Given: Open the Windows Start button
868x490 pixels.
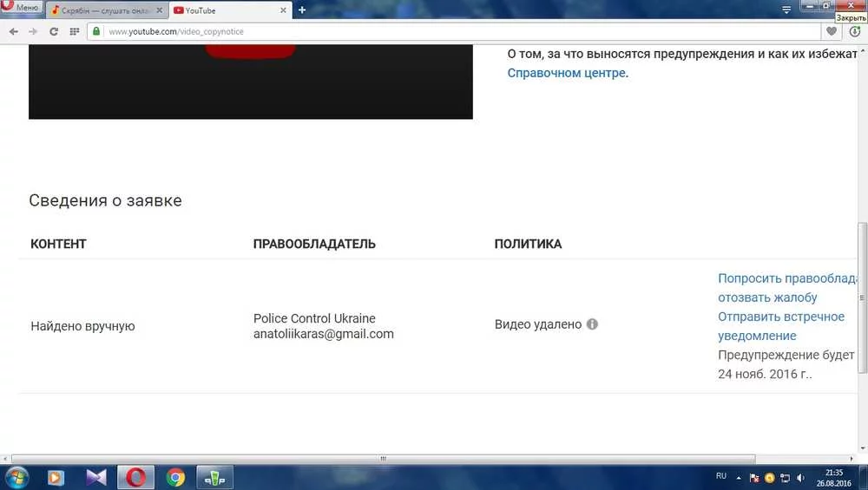Looking at the screenshot, I should (15, 477).
